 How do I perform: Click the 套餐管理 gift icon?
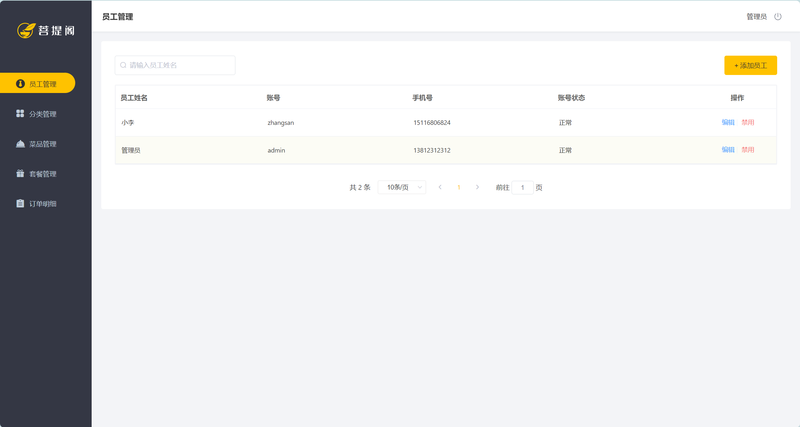pos(20,173)
